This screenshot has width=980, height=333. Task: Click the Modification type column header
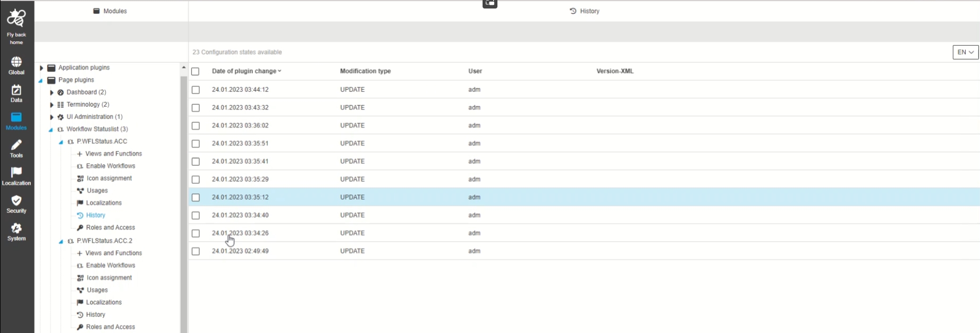click(x=365, y=71)
